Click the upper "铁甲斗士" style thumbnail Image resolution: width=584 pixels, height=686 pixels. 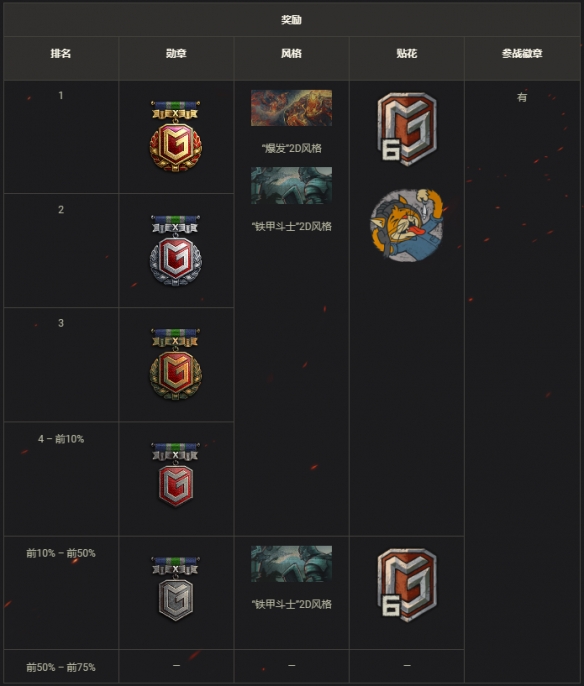291,186
